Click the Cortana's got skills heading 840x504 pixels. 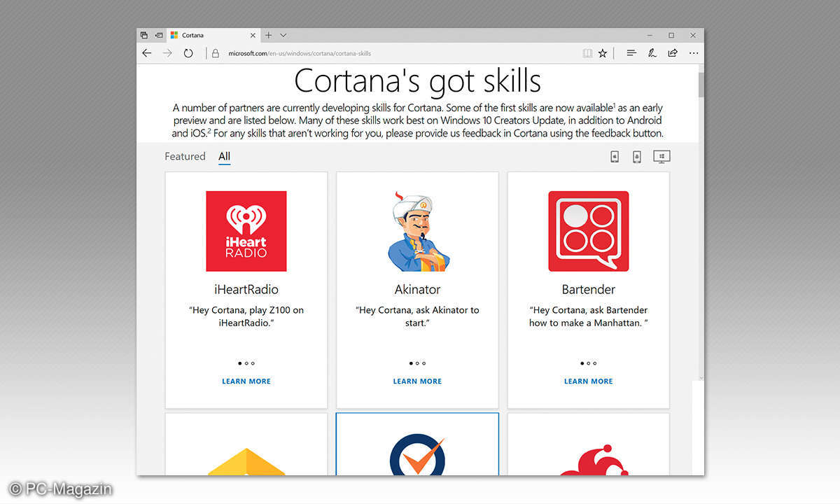pos(417,81)
